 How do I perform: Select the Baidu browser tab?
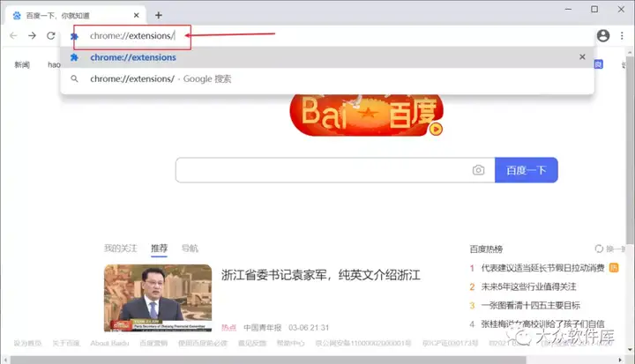point(75,15)
